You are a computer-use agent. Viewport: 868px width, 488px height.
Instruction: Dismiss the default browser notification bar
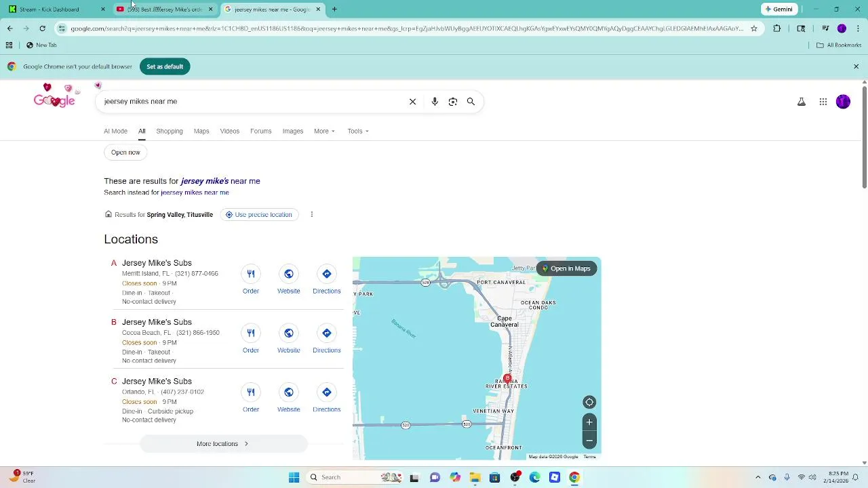[x=856, y=66]
